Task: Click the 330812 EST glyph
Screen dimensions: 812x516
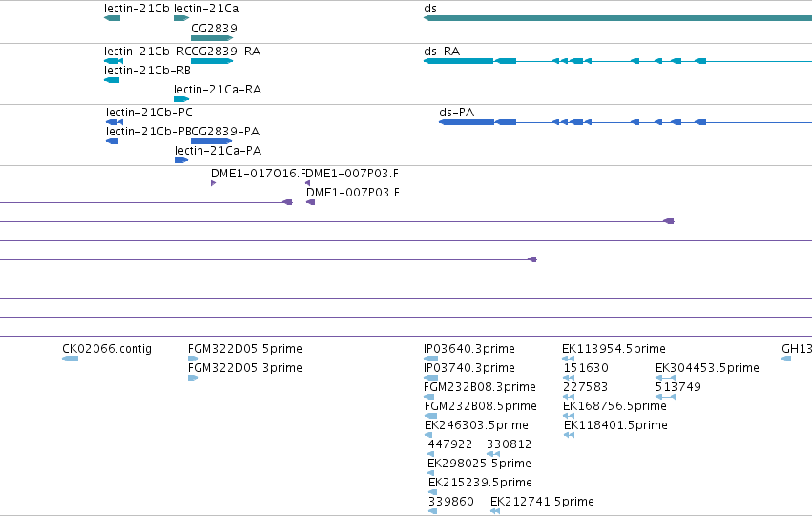Action: [x=493, y=454]
